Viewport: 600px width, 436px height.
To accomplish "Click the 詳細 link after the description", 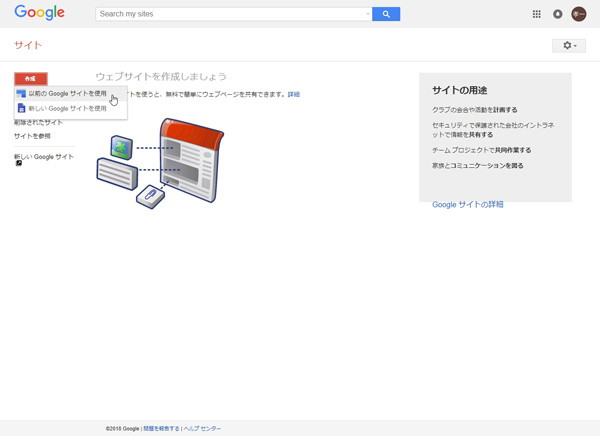I will [x=293, y=94].
